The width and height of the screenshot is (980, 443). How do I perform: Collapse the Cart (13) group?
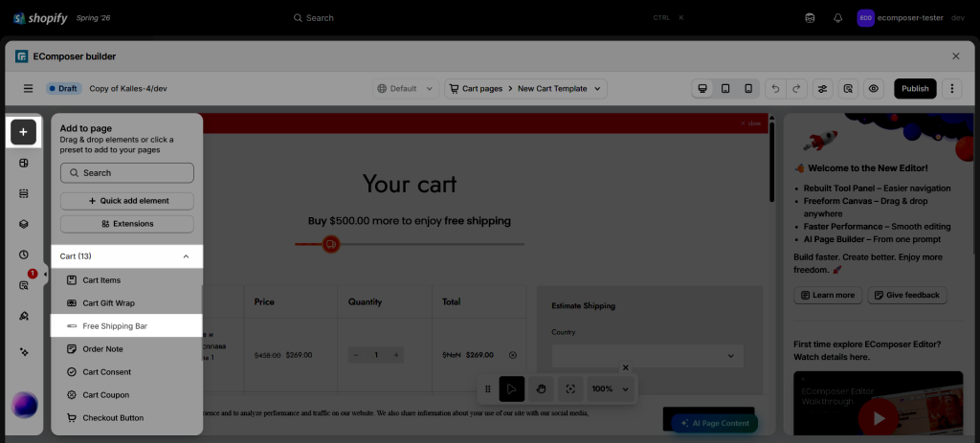click(127, 256)
